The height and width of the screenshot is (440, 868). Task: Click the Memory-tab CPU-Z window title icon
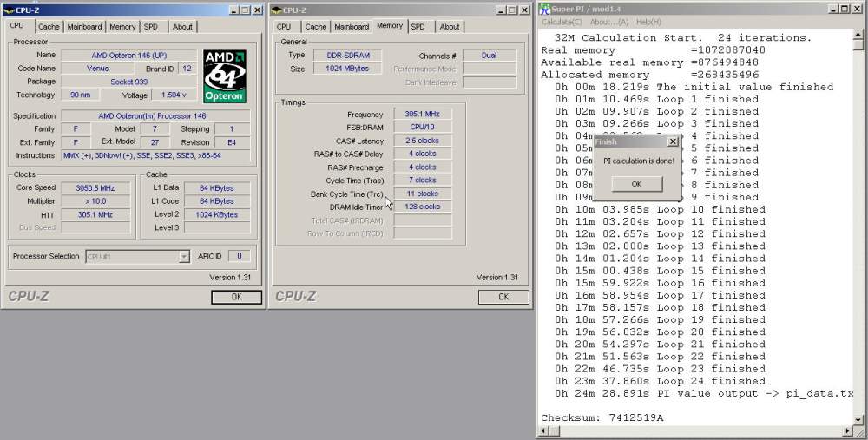tap(276, 10)
